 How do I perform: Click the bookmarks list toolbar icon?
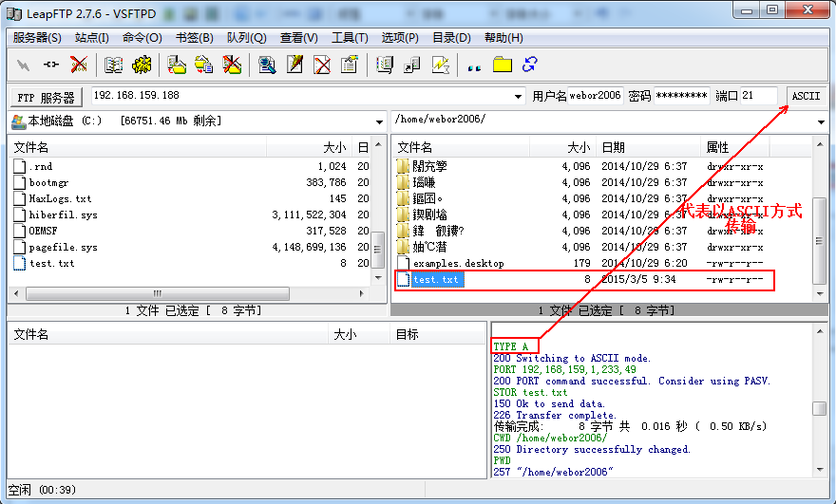click(385, 65)
